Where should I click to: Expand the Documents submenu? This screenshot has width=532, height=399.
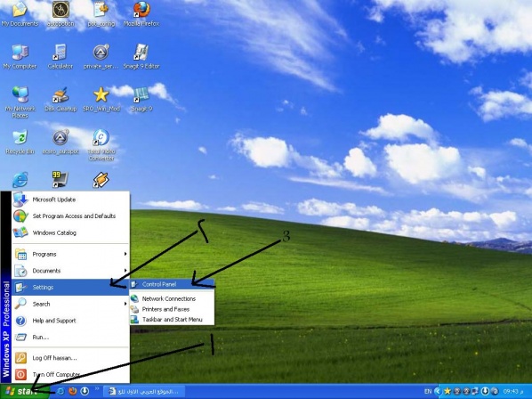click(x=70, y=271)
